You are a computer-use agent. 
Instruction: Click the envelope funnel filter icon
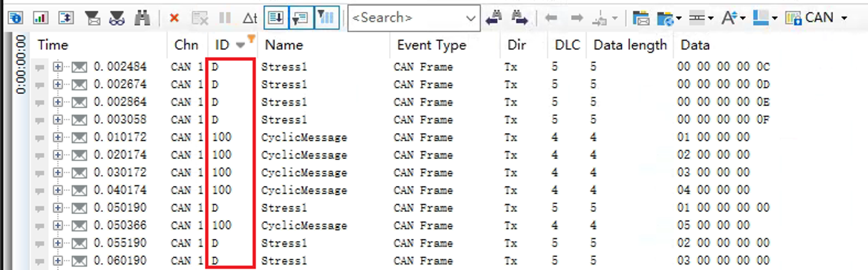coord(92,18)
